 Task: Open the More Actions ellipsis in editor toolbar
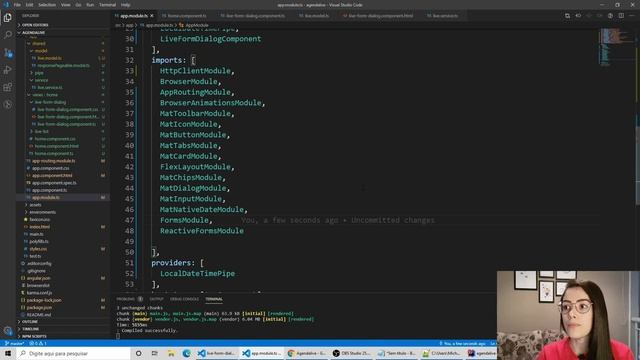[x=632, y=16]
